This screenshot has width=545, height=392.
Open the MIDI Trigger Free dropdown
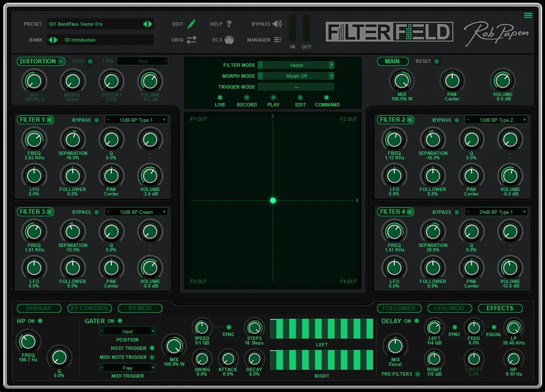click(127, 368)
